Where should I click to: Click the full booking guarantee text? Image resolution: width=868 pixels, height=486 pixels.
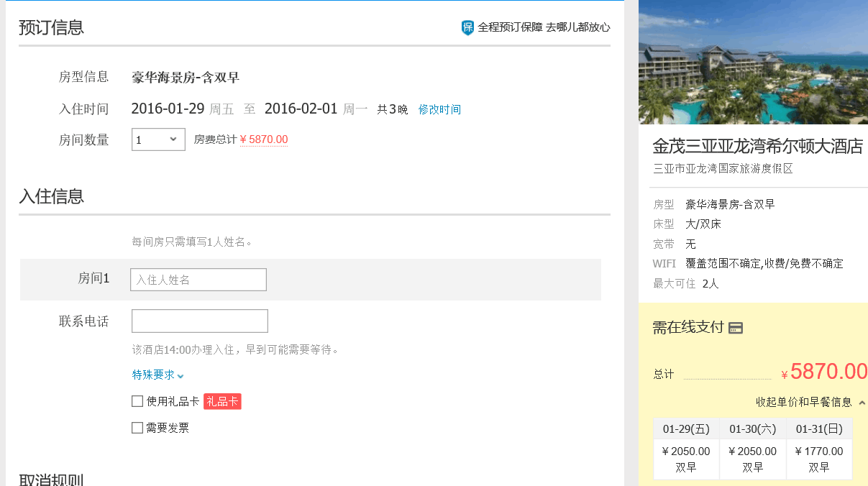pos(544,27)
